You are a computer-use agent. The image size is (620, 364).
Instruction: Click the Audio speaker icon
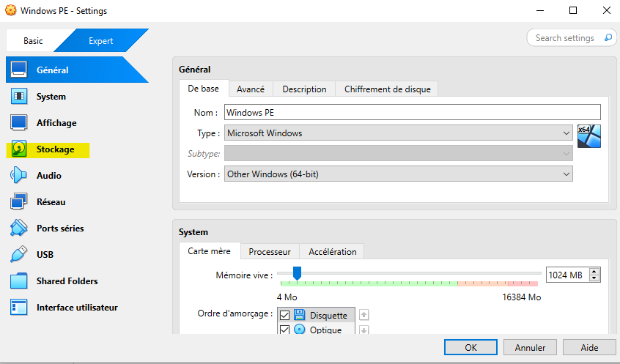point(19,176)
